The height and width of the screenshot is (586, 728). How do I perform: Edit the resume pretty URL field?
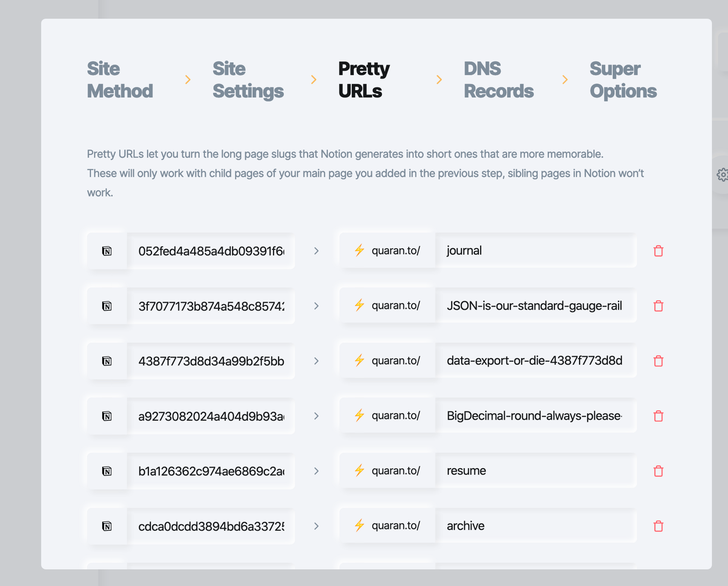click(x=536, y=470)
